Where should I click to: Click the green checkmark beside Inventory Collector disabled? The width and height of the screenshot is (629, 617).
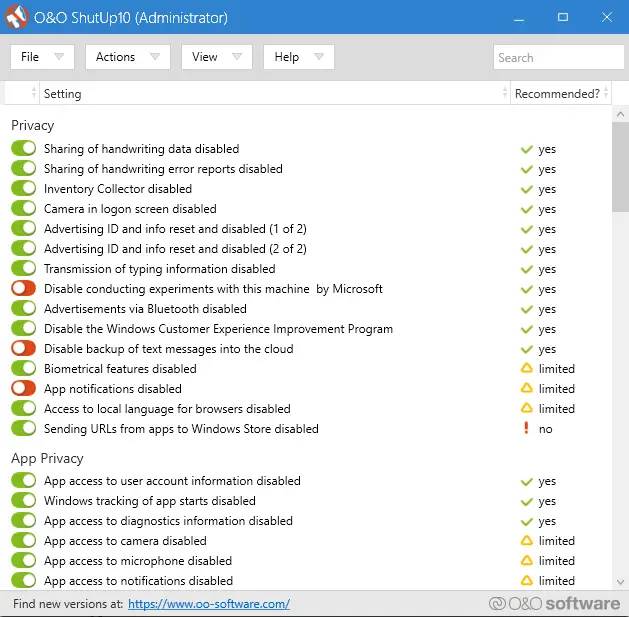click(x=526, y=189)
